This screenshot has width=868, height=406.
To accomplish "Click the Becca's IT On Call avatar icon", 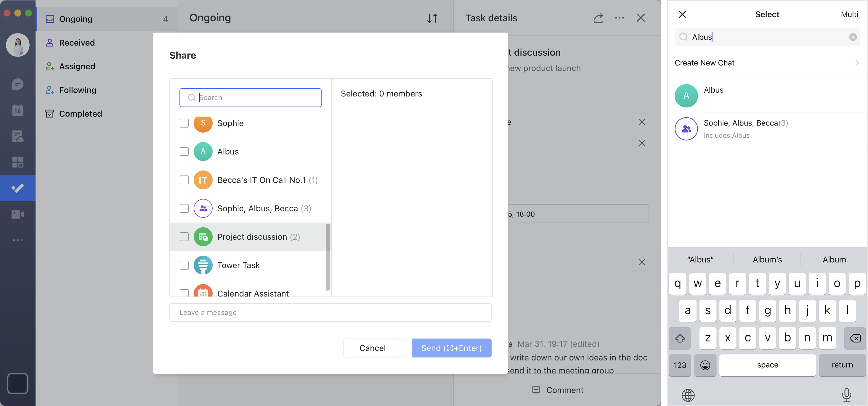I will coord(203,180).
